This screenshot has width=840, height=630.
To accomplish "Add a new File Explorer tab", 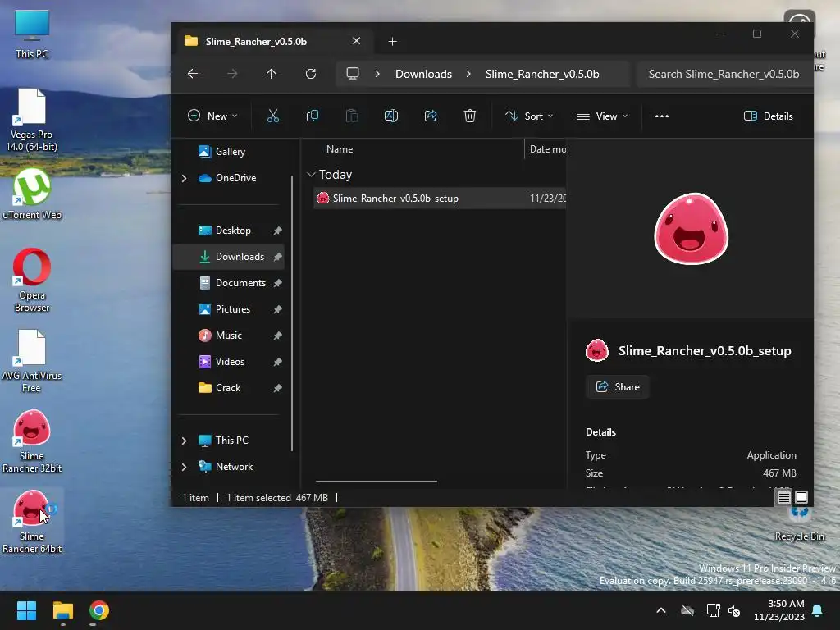I will pyautogui.click(x=392, y=41).
